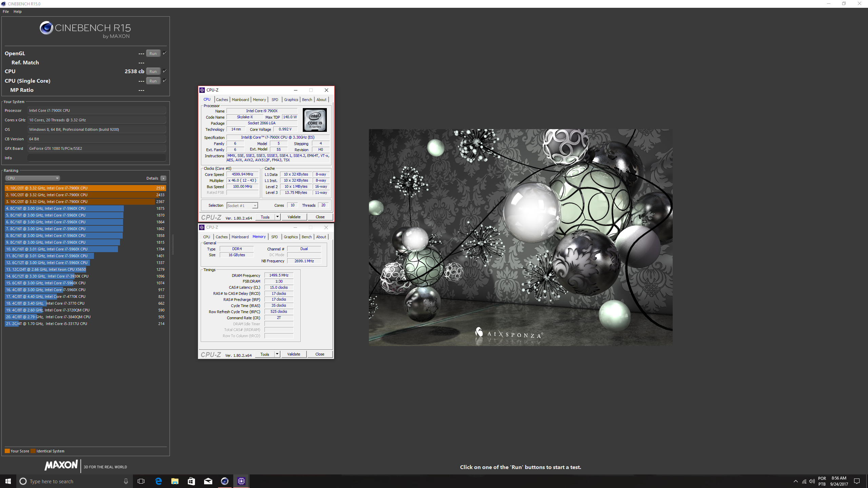Open the Help menu

pos(18,12)
